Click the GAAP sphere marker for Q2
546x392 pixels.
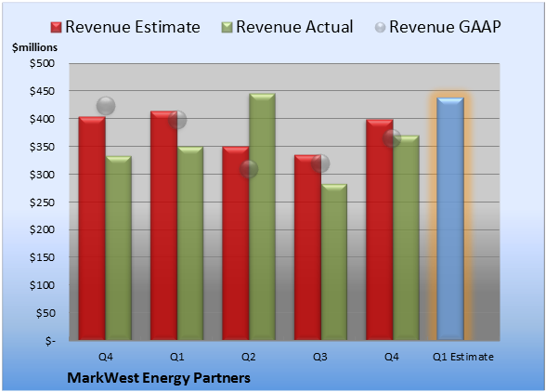[249, 169]
